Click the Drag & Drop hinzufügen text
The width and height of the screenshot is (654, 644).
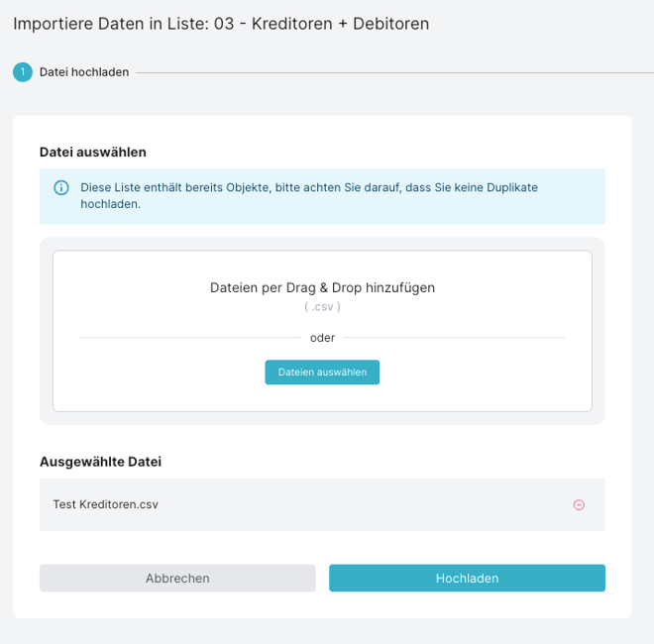click(x=322, y=287)
